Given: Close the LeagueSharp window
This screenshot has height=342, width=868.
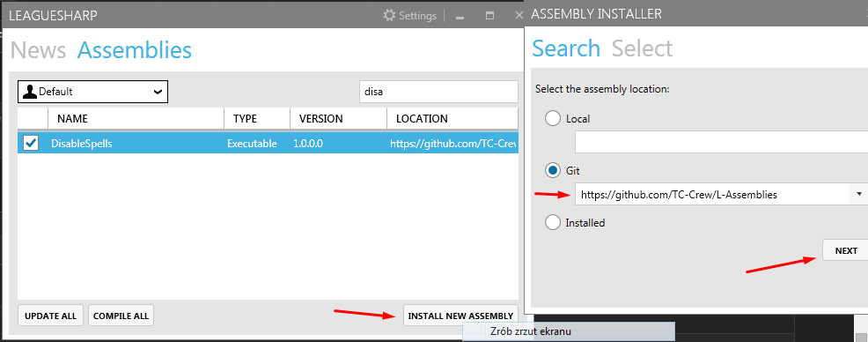Looking at the screenshot, I should (519, 16).
